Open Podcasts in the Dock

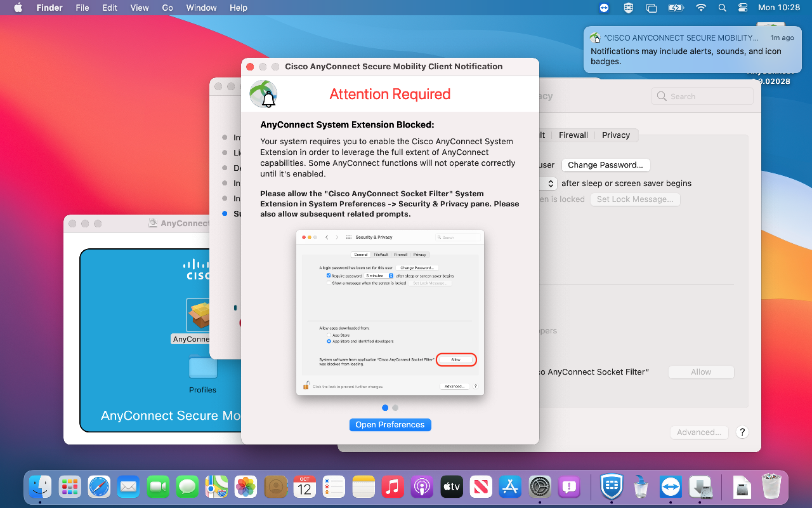tap(422, 487)
